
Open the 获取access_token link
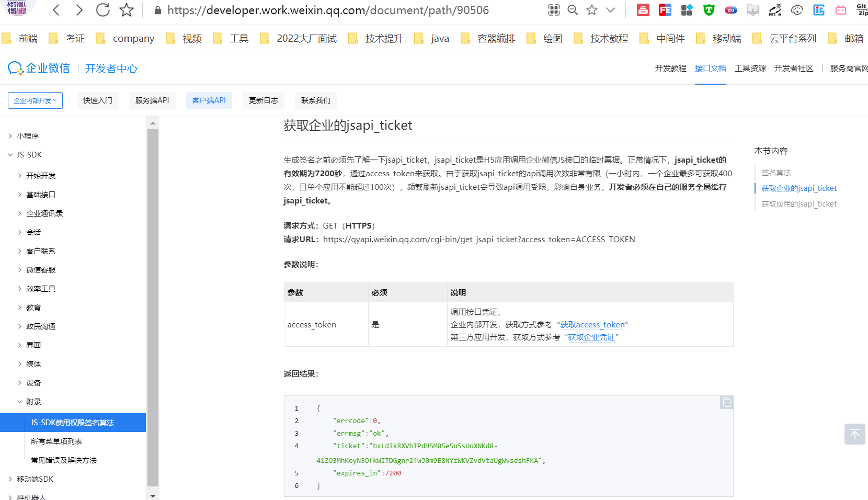pyautogui.click(x=592, y=324)
